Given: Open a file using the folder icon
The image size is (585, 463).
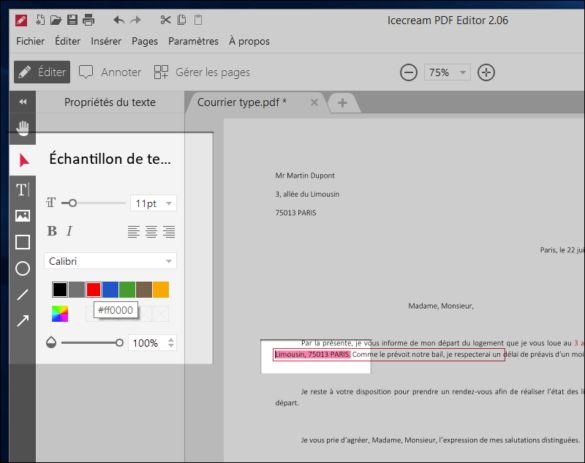Looking at the screenshot, I should 56,20.
